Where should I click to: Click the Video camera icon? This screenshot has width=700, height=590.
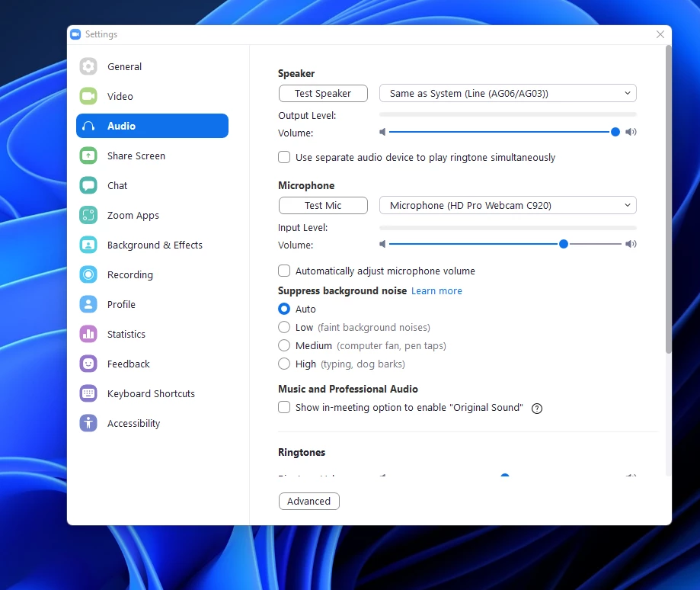[x=88, y=96]
